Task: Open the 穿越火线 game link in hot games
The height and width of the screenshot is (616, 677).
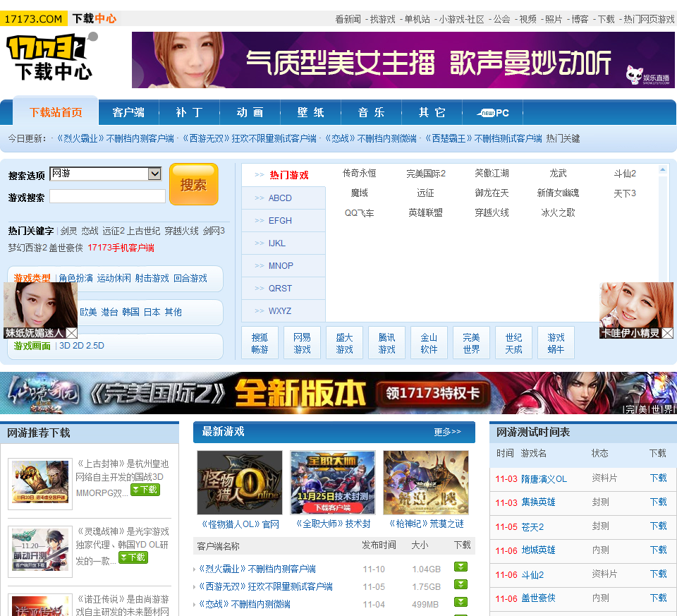Action: 492,212
